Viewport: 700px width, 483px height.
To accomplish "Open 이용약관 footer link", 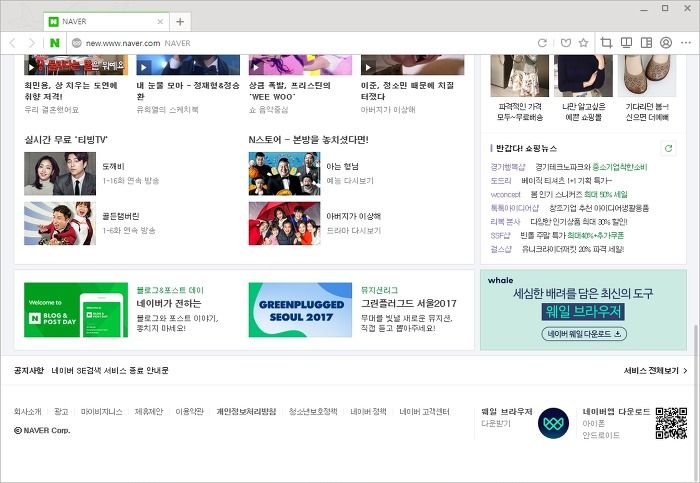I will pyautogui.click(x=189, y=412).
